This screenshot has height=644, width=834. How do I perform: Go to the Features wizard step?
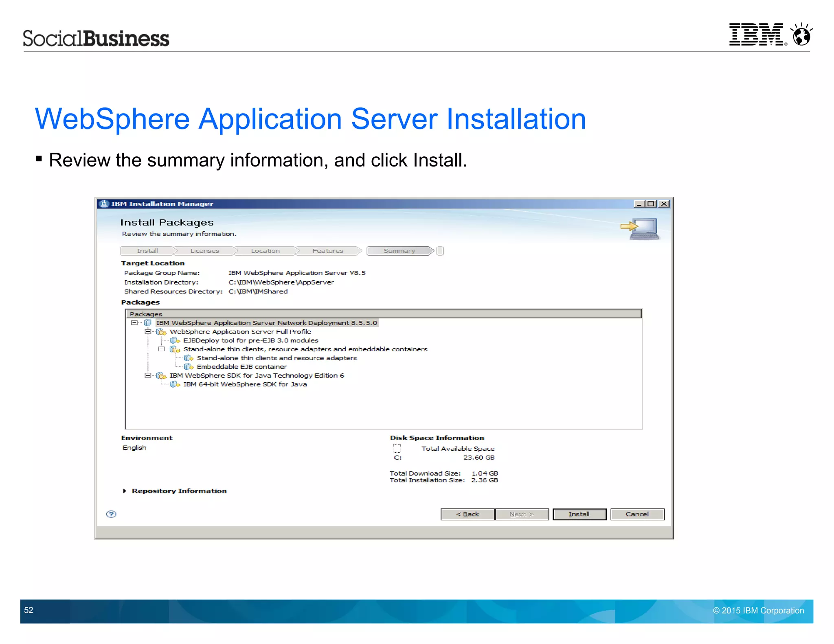[328, 251]
